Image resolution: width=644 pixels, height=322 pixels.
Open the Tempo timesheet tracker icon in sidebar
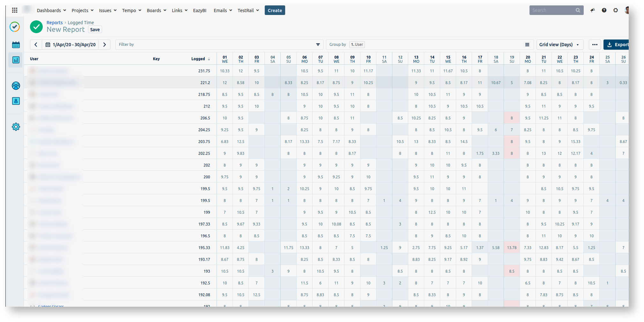pos(15,27)
